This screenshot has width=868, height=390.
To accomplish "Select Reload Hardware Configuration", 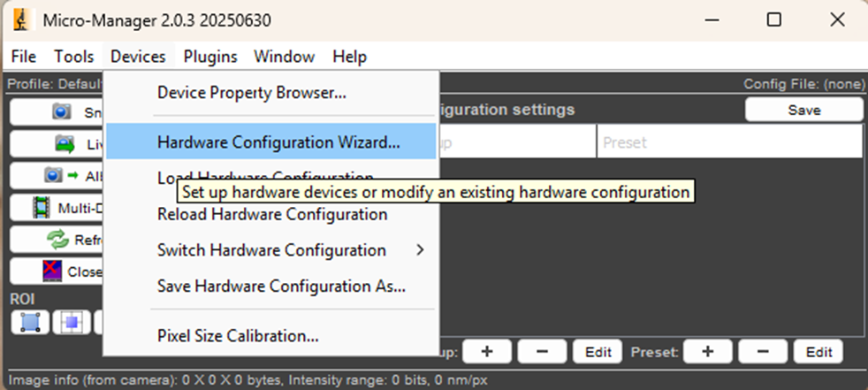I will tap(272, 214).
